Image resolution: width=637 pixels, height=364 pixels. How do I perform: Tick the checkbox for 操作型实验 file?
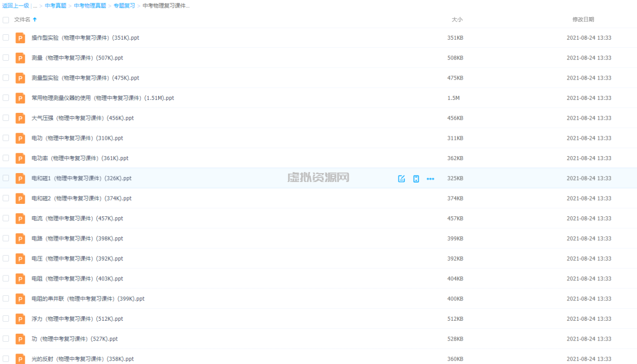coord(6,37)
